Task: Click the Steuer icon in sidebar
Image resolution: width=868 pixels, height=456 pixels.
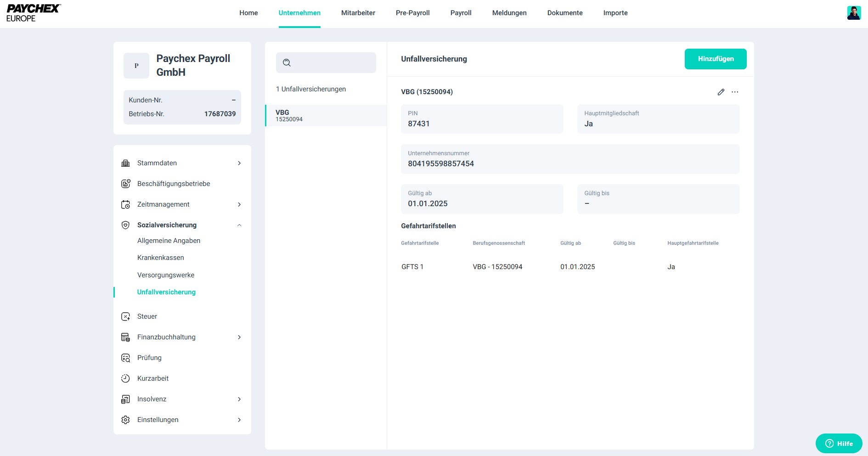Action: pyautogui.click(x=125, y=316)
